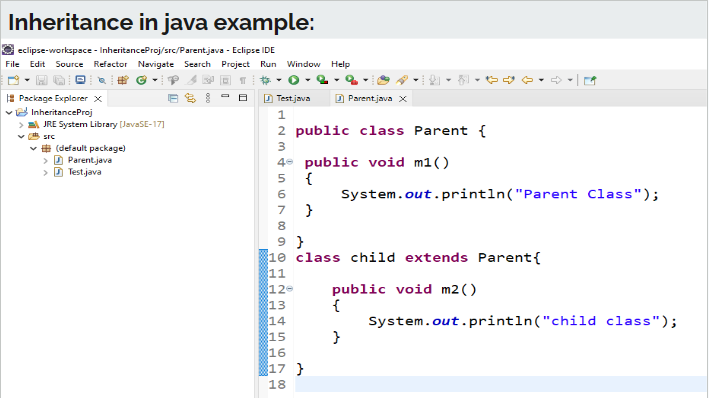Viewport: 709px width, 398px height.
Task: Collapse the InheritanceProj project node
Action: [9, 112]
